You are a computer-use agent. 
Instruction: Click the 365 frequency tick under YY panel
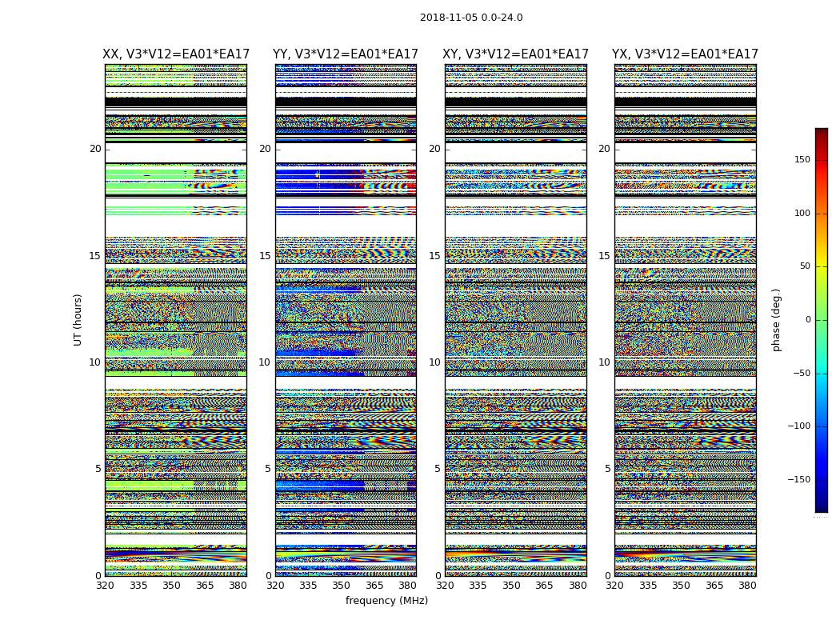point(374,586)
